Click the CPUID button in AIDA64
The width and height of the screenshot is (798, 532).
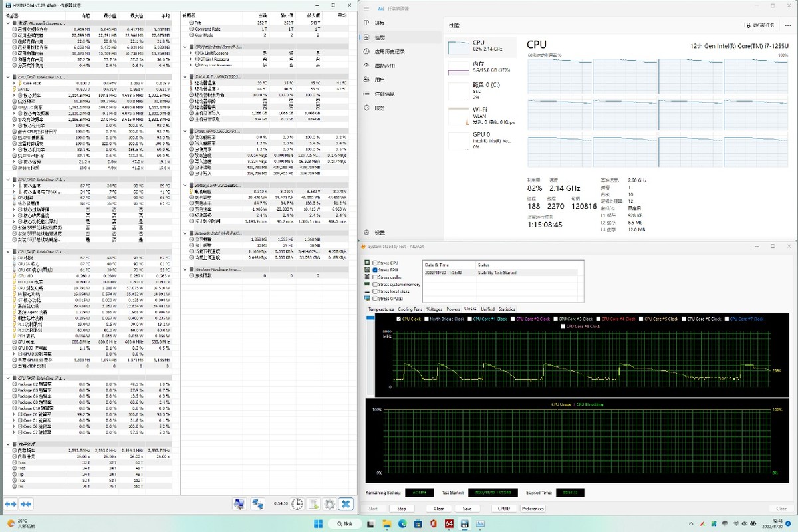click(503, 508)
